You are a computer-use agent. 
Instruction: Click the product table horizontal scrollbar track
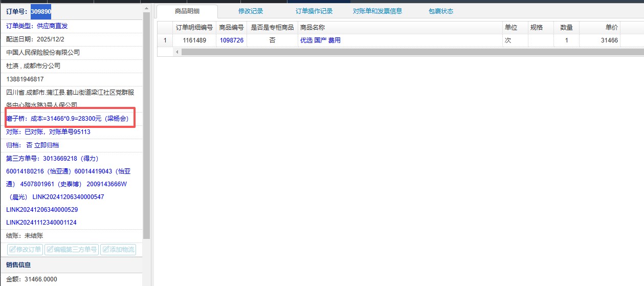point(409,52)
